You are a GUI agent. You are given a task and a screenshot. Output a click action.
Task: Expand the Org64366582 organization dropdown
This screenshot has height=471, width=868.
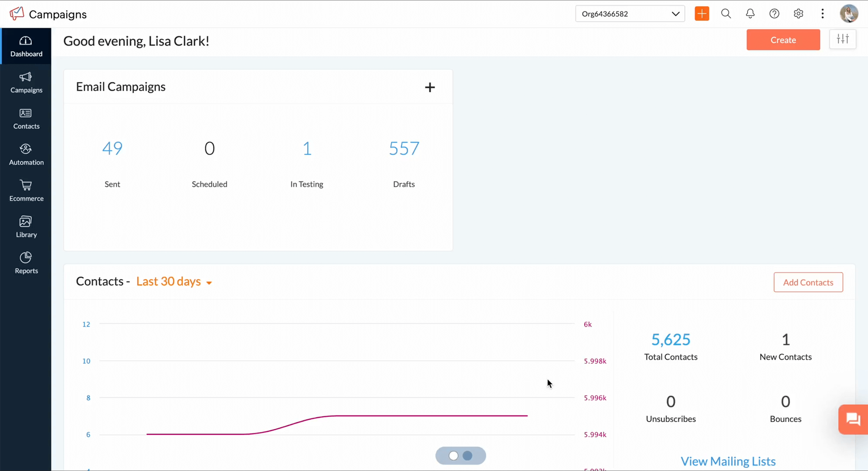(630, 14)
